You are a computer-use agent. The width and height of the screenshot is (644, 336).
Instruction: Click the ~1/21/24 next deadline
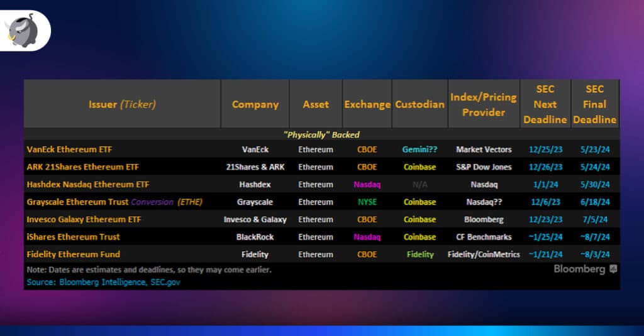545,254
